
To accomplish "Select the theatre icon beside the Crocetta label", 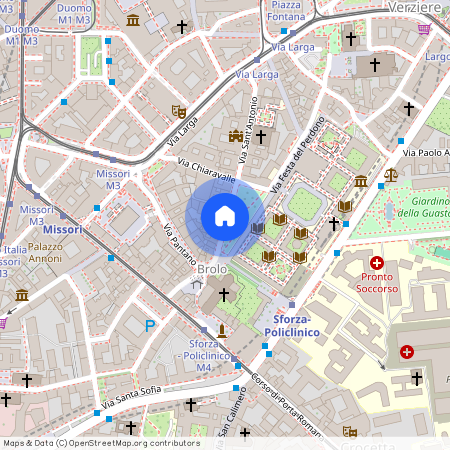I will click(350, 432).
